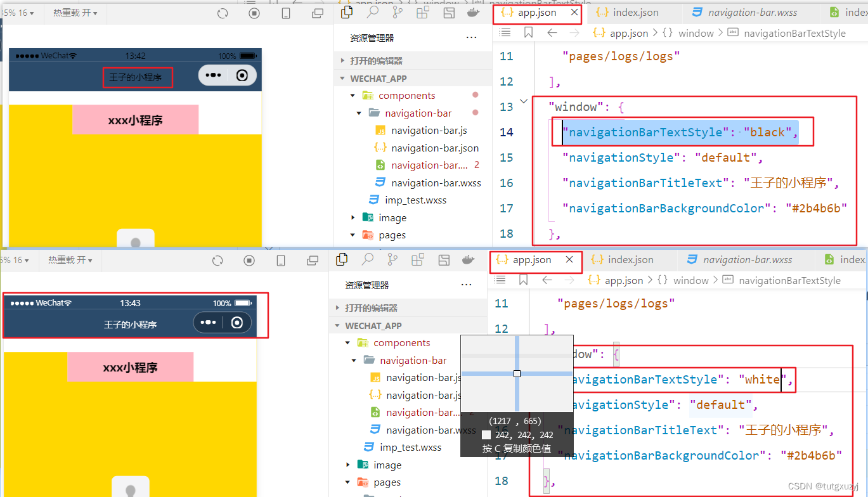Click the "white" value on line 14
This screenshot has width=868, height=497.
[x=762, y=379]
